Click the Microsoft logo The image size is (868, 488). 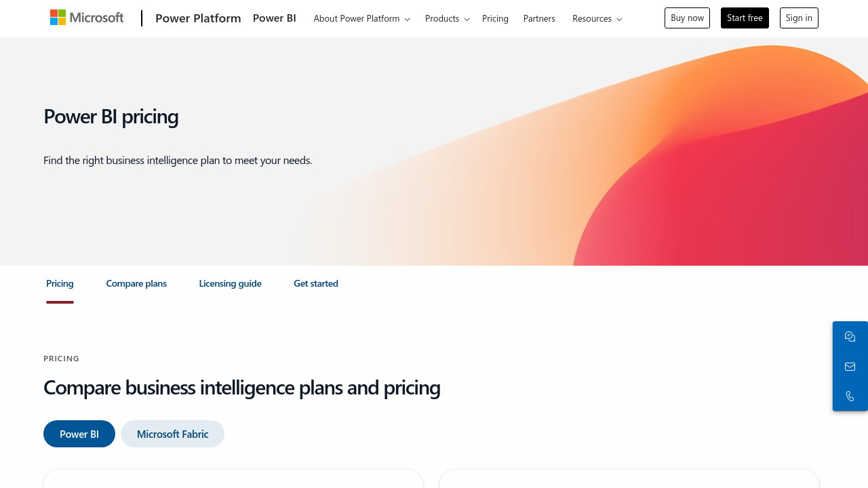point(87,18)
